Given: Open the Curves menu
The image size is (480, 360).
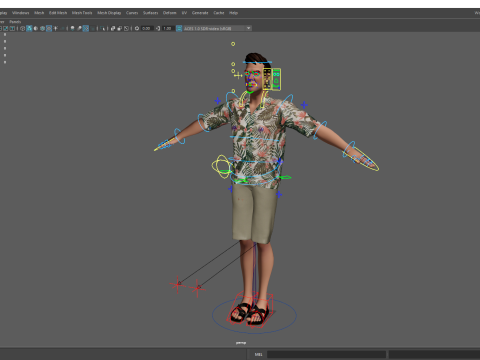Looking at the screenshot, I should pos(132,13).
